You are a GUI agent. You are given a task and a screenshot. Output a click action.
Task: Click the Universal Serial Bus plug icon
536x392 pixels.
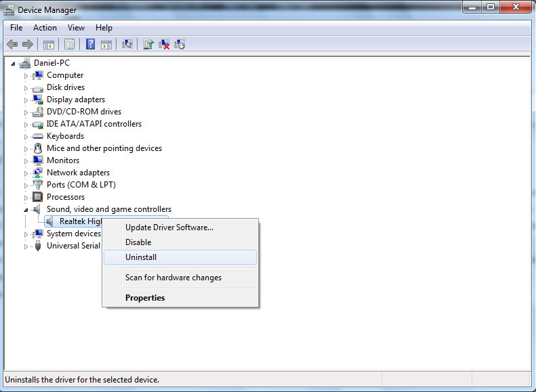(38, 246)
